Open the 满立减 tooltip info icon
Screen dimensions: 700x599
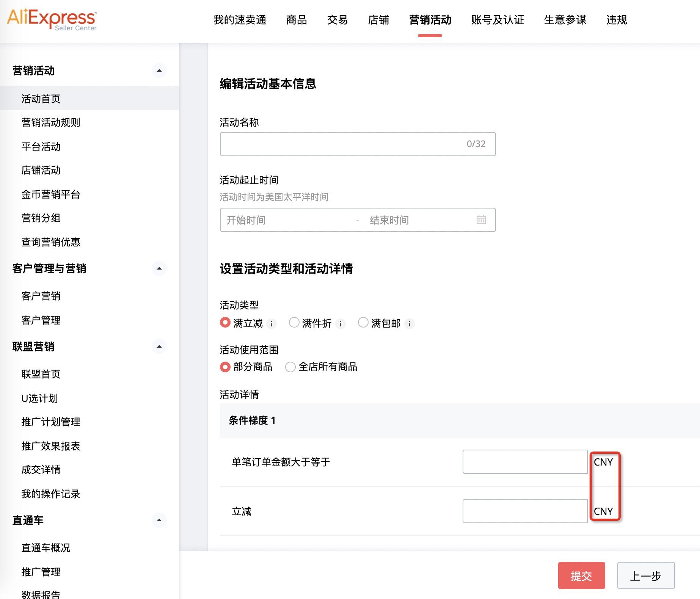tap(272, 323)
